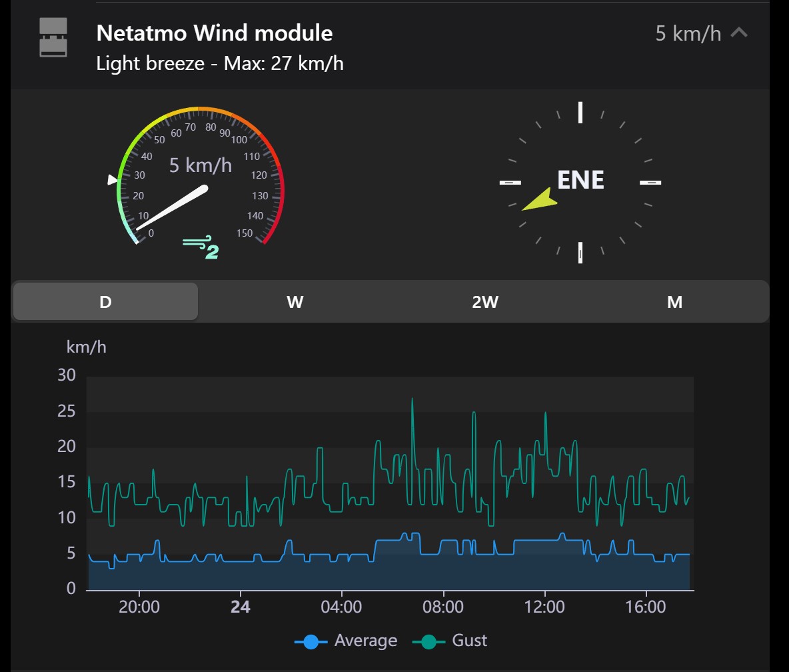
Task: Click the km/h chart unit label
Action: (x=87, y=347)
